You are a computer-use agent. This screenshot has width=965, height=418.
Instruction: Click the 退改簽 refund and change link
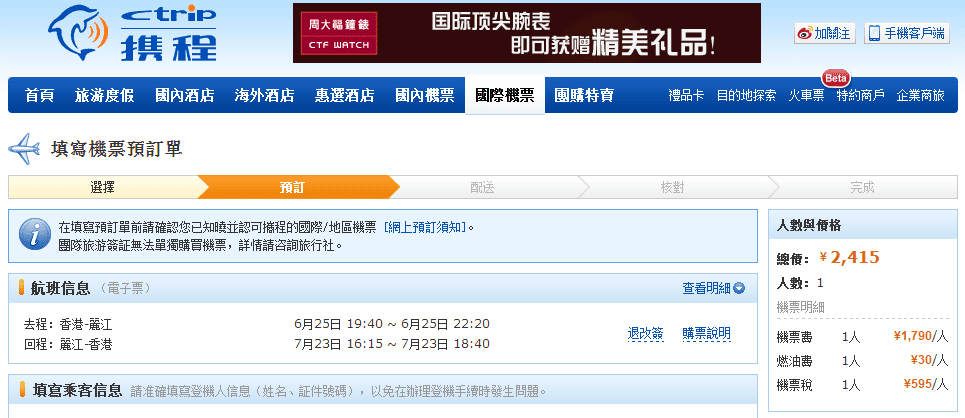pos(645,333)
